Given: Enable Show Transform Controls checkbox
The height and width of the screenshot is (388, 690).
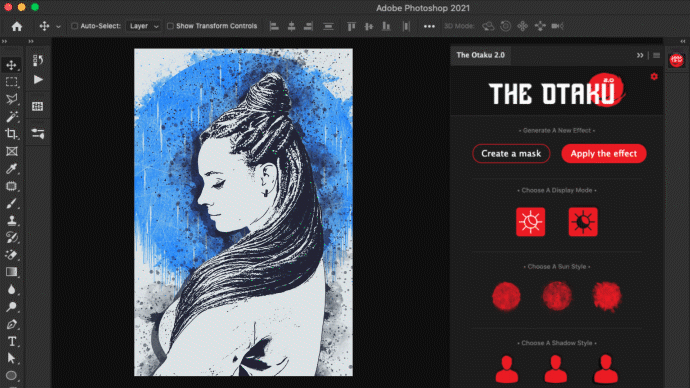Looking at the screenshot, I should click(x=170, y=26).
